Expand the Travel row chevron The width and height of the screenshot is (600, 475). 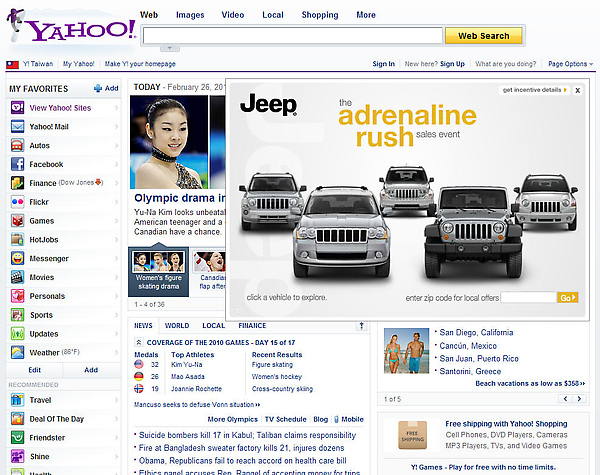(x=116, y=400)
